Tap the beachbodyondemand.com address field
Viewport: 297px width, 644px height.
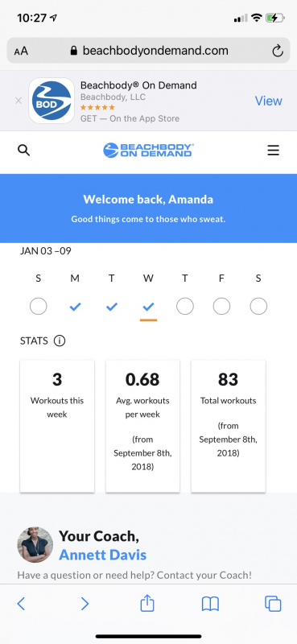(x=148, y=51)
